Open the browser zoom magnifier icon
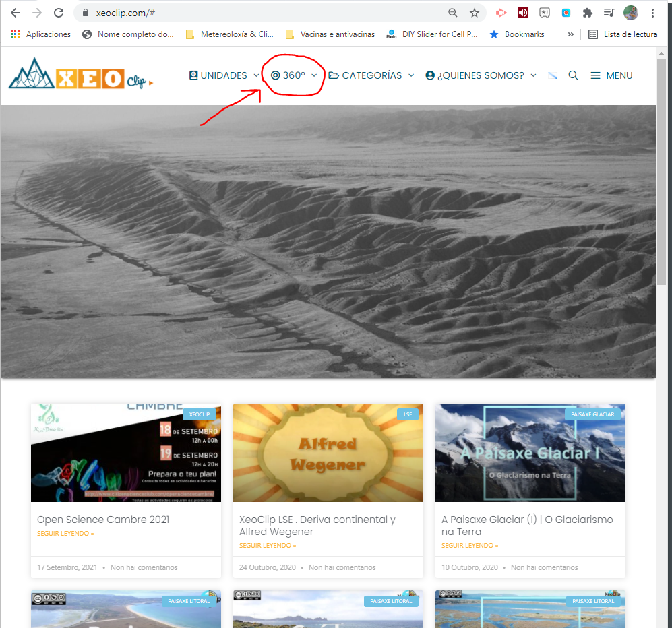 [453, 13]
